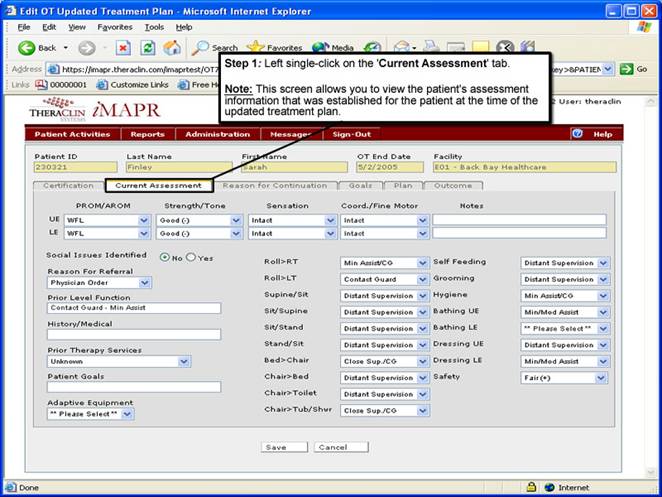Open the Search magnifier in toolbar
Viewport: 662px width, 497px height.
(201, 47)
